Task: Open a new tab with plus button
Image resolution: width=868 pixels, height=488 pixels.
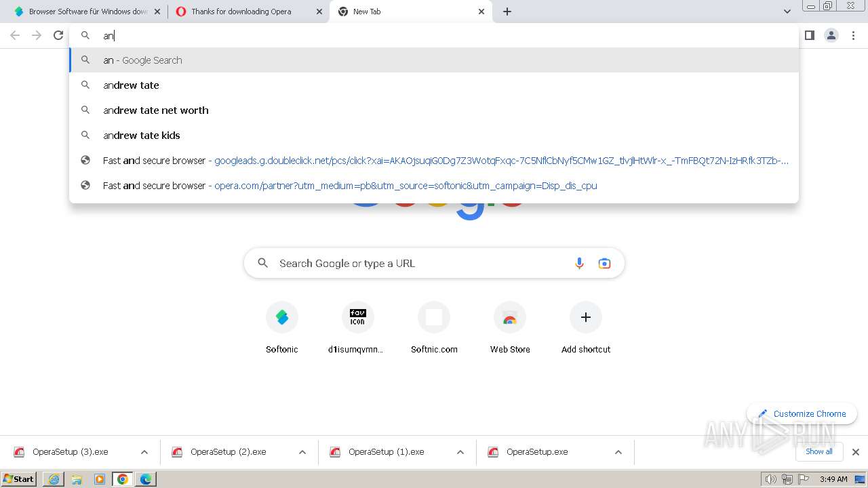Action: (x=507, y=12)
